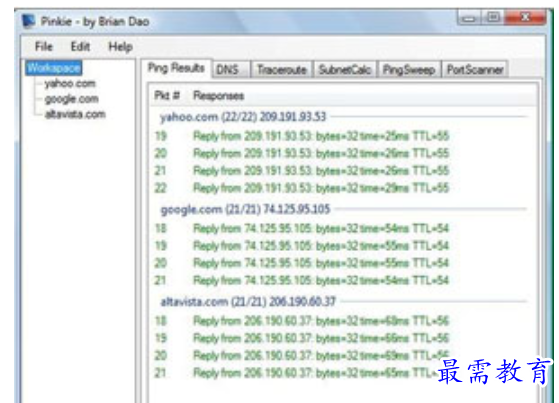Image resolution: width=559 pixels, height=403 pixels.
Task: Select altavista packet 18 reply row
Action: [302, 321]
